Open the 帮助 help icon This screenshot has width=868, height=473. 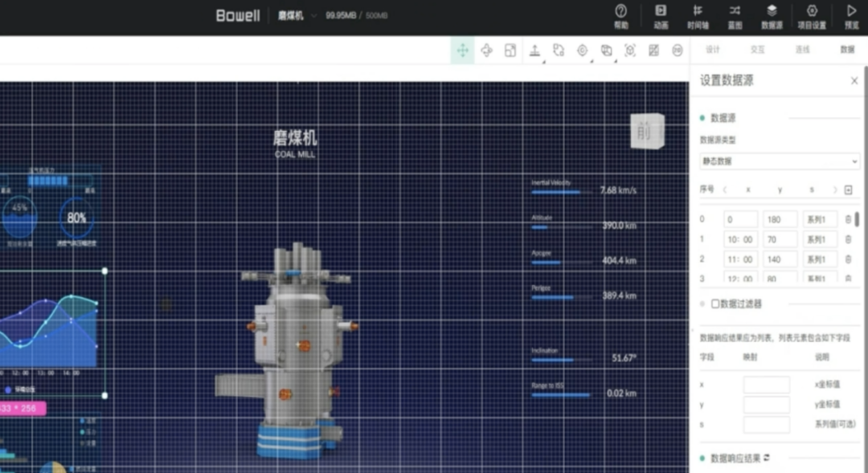tap(620, 11)
